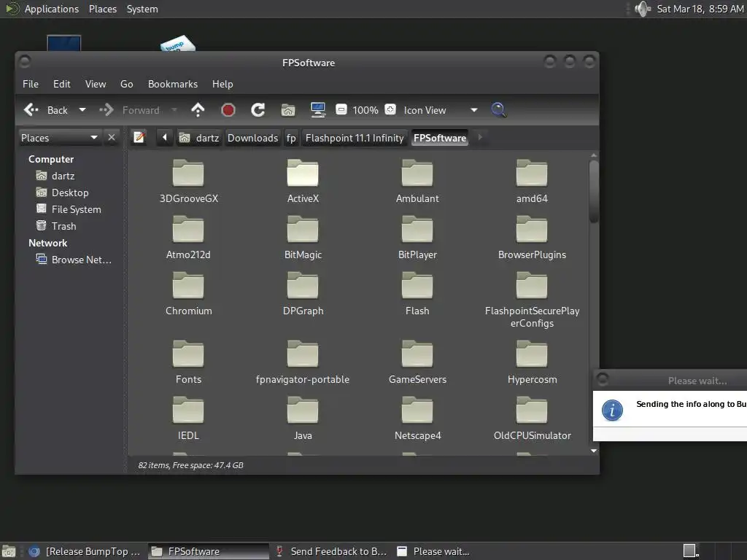Switch to Release BumpTop taskbar window
Screen dimensions: 747x560
[x=85, y=551]
